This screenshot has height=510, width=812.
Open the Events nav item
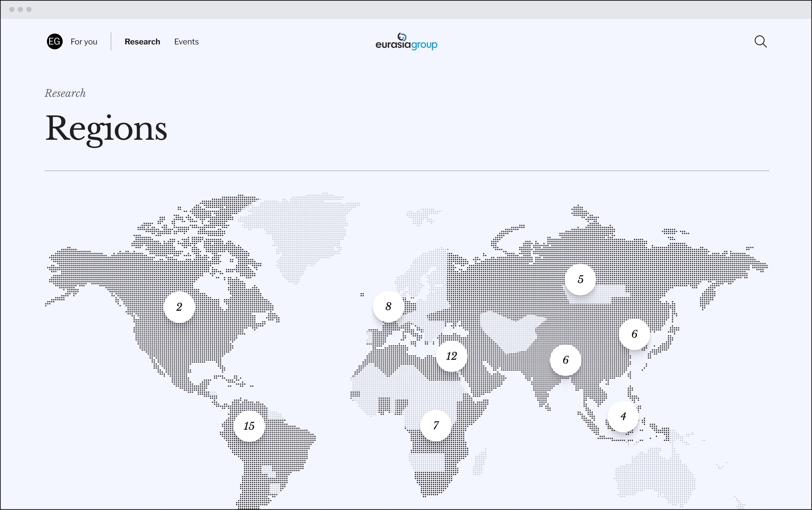point(186,42)
